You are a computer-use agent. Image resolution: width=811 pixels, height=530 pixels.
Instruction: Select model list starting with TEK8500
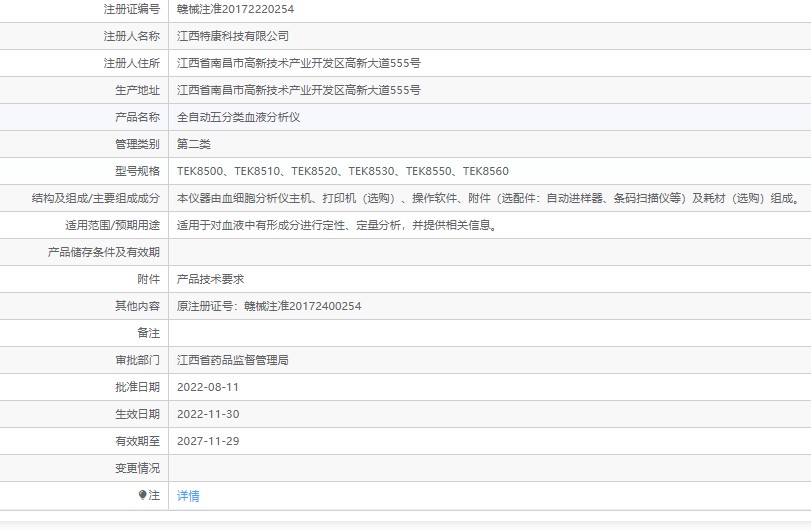pyautogui.click(x=343, y=171)
